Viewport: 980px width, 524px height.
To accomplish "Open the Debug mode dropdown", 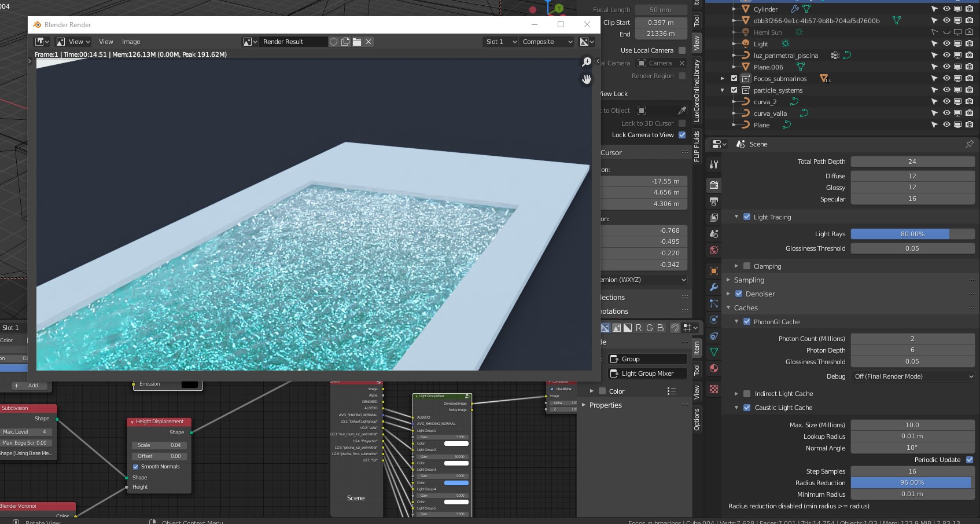I will (912, 376).
